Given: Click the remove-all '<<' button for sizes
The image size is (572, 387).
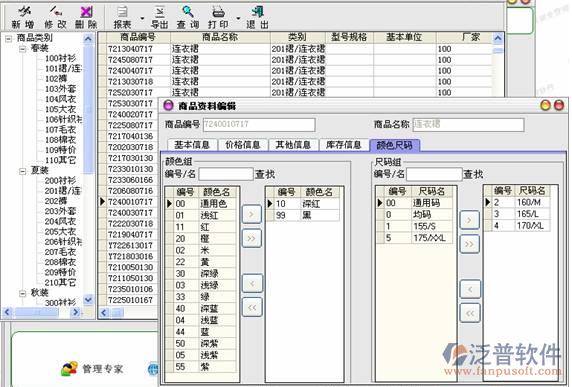Looking at the screenshot, I should tap(470, 313).
